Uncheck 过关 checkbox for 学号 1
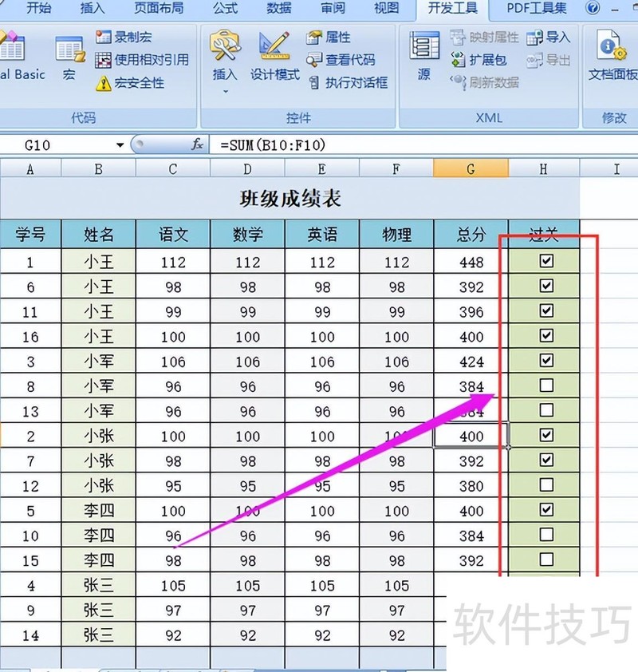The image size is (638, 672). (x=546, y=261)
